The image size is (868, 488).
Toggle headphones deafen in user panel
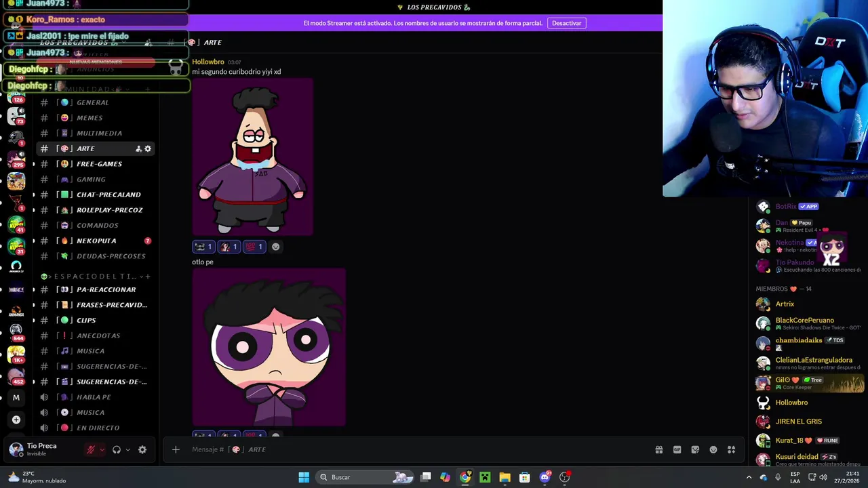coord(117,449)
